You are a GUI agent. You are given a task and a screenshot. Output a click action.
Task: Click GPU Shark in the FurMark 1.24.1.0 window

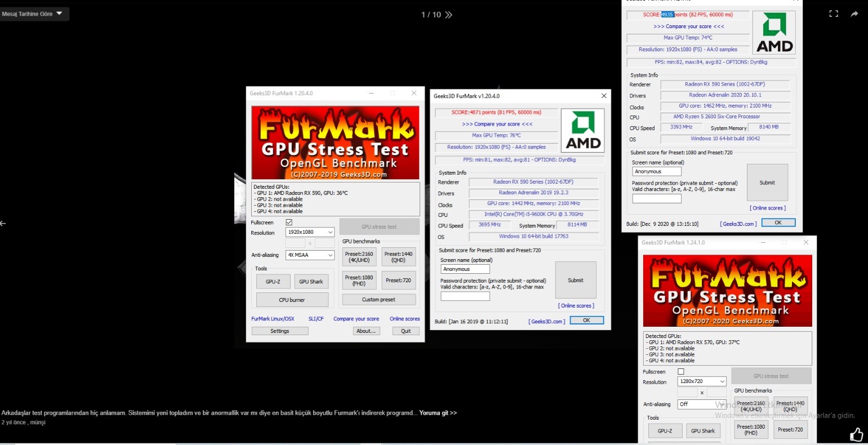[x=703, y=431]
